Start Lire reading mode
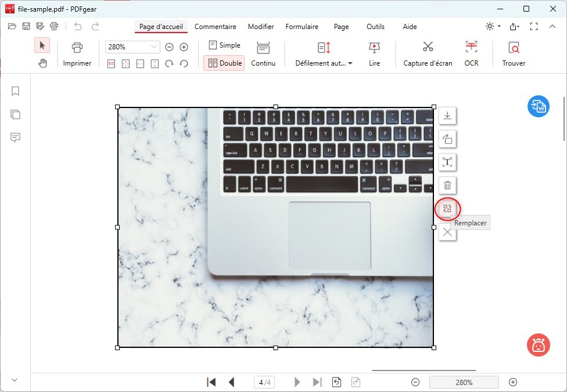The height and width of the screenshot is (392, 567). pos(374,52)
